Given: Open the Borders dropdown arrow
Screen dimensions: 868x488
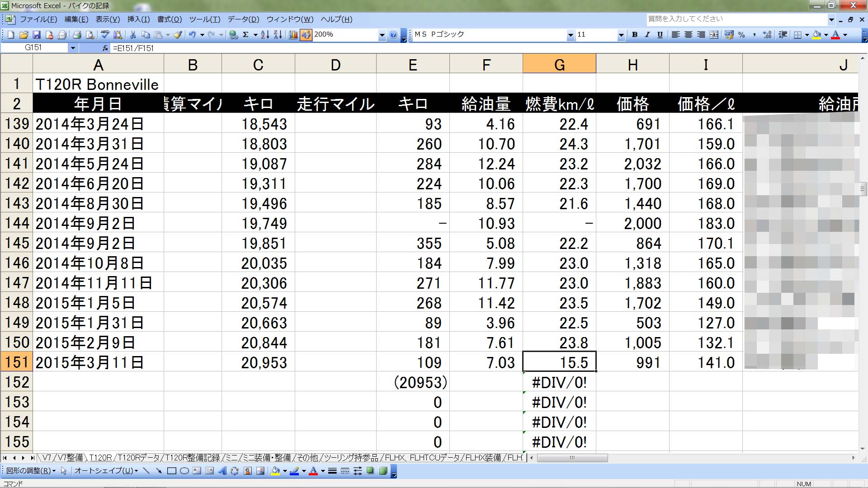Looking at the screenshot, I should click(x=807, y=35).
